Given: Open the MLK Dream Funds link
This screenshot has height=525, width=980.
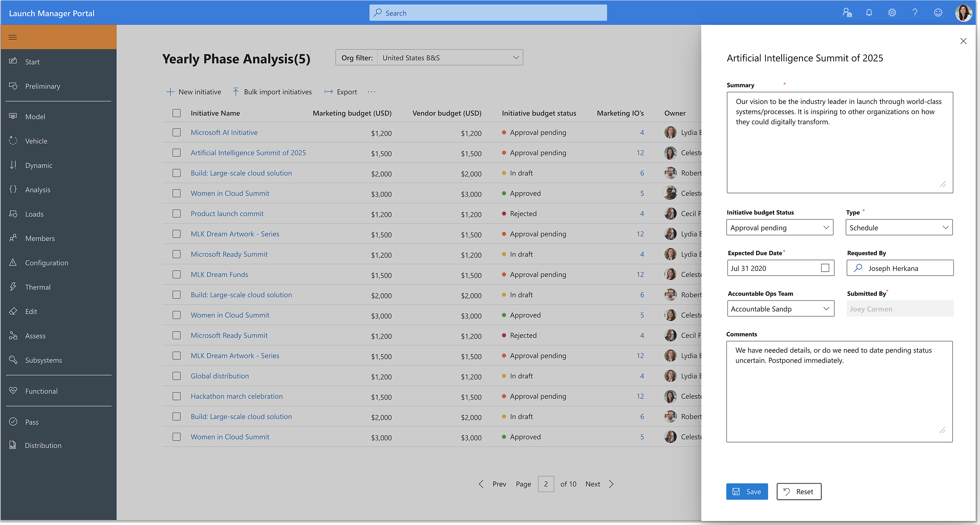Looking at the screenshot, I should tap(219, 274).
